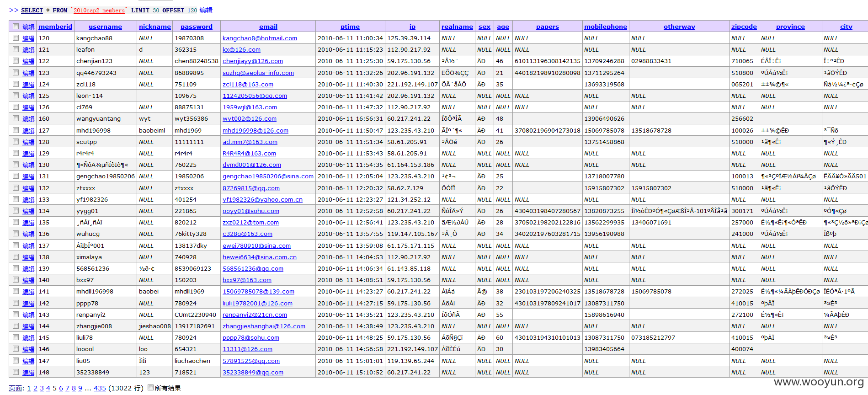Select ip cell 119.147.105.167
The height and width of the screenshot is (395, 868).
click(412, 234)
